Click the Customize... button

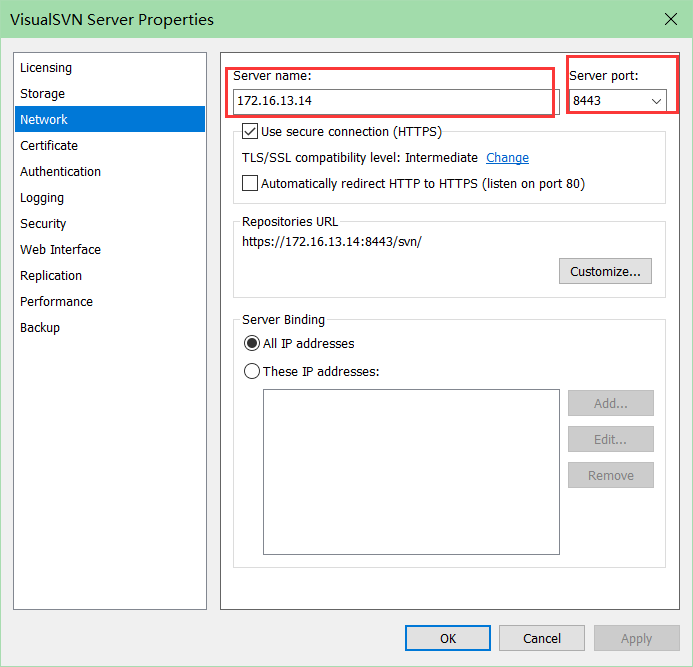coord(605,271)
